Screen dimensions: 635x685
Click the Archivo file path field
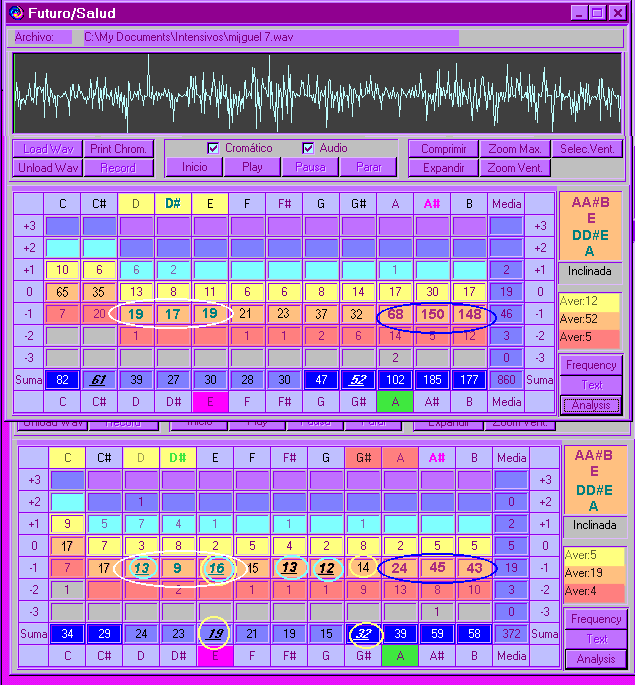[x=268, y=37]
